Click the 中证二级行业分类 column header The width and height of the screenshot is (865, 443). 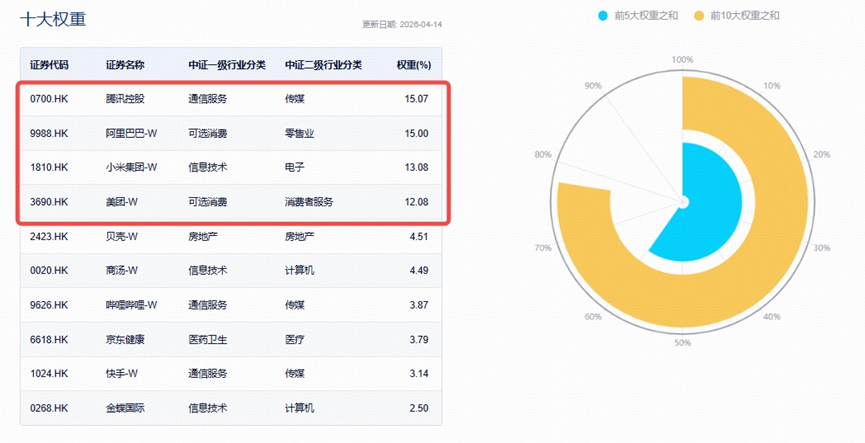[x=323, y=65]
